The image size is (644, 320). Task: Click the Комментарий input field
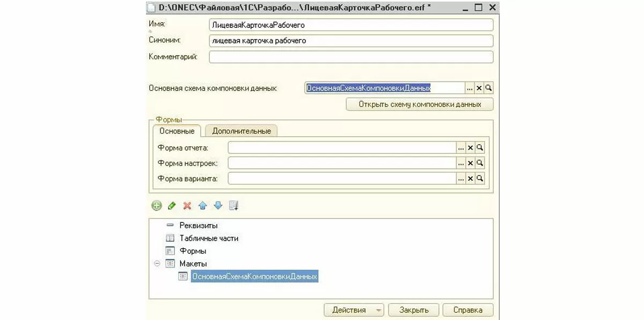(x=351, y=57)
